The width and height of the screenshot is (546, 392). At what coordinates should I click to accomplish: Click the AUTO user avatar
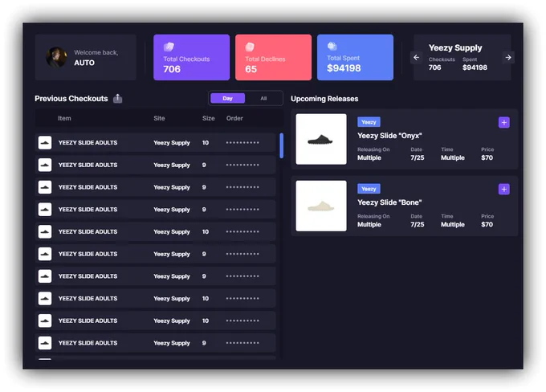tap(56, 57)
